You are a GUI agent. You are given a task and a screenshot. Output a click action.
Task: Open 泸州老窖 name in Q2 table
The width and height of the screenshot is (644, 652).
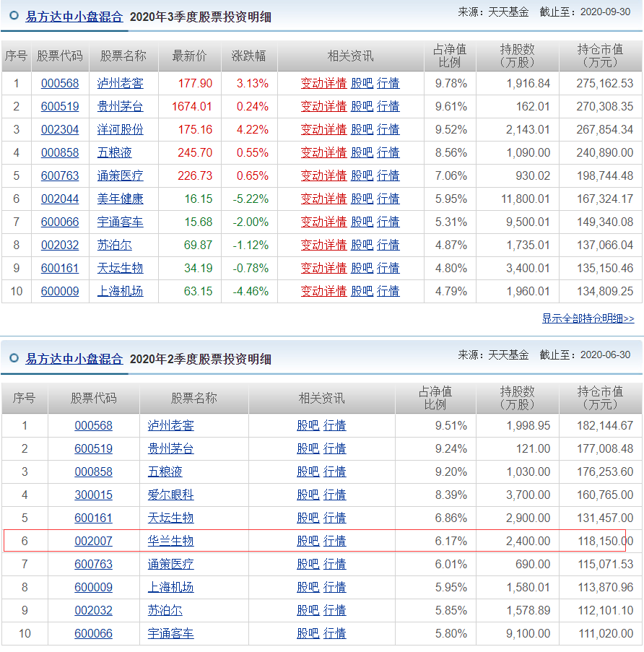pyautogui.click(x=171, y=425)
